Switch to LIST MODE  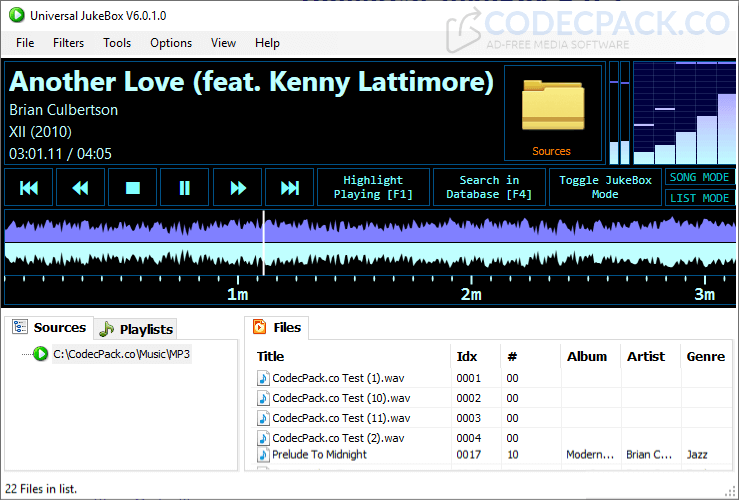(x=699, y=198)
